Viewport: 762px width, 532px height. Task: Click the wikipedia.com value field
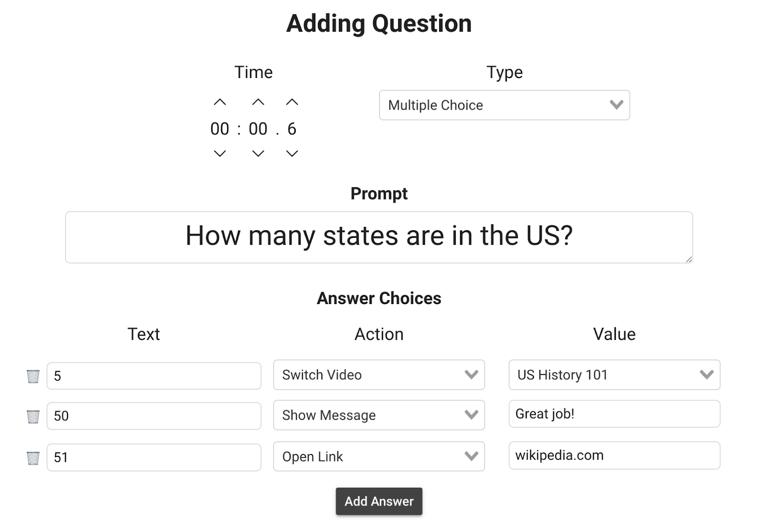click(x=614, y=455)
